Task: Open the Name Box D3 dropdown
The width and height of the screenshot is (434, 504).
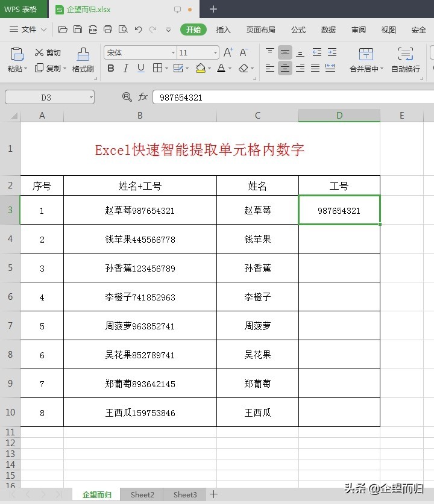Action: [91, 97]
